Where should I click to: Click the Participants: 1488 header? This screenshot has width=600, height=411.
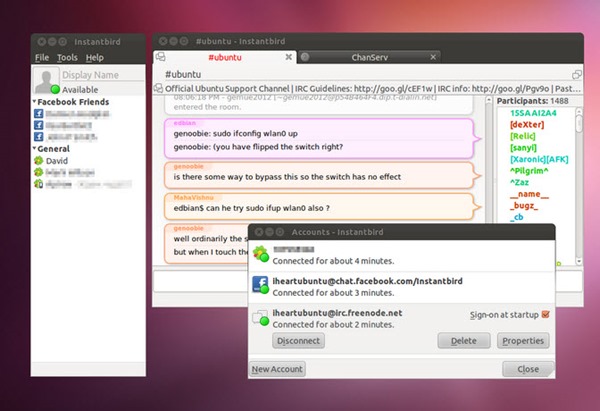pos(532,101)
